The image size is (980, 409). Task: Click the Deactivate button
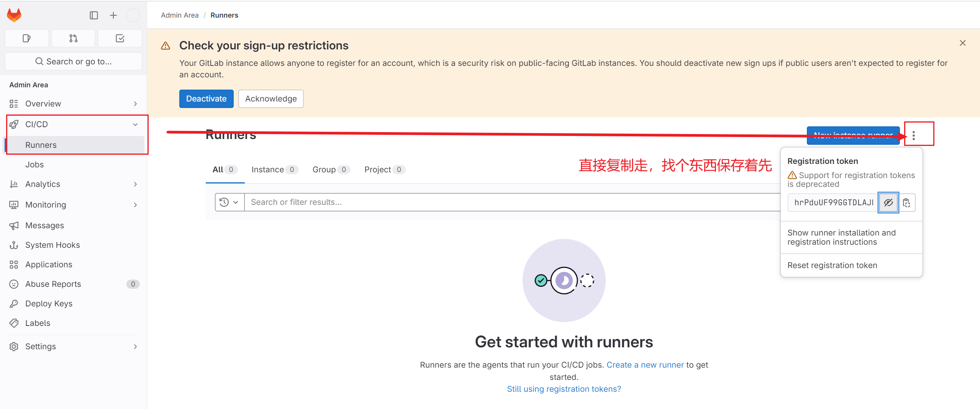[206, 99]
